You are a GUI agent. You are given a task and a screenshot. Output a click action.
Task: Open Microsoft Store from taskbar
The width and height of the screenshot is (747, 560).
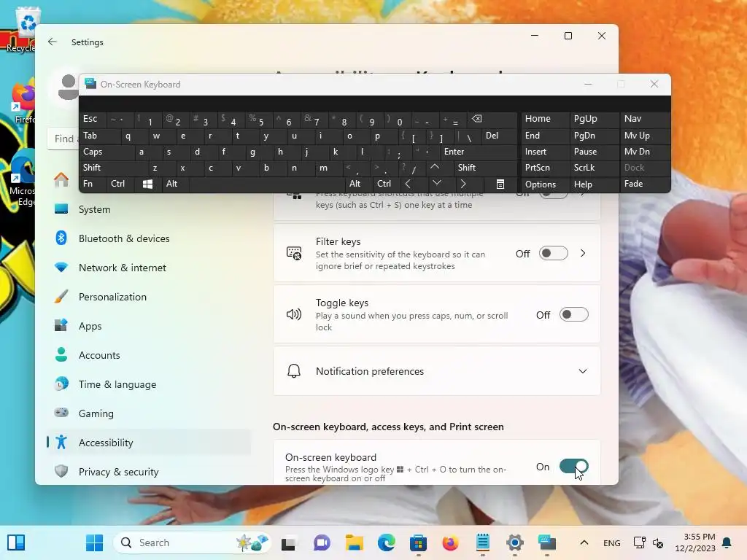418,542
